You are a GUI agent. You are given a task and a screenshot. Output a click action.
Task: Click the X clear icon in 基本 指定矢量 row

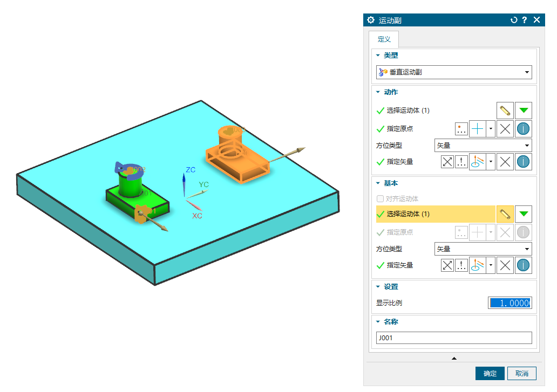505,265
